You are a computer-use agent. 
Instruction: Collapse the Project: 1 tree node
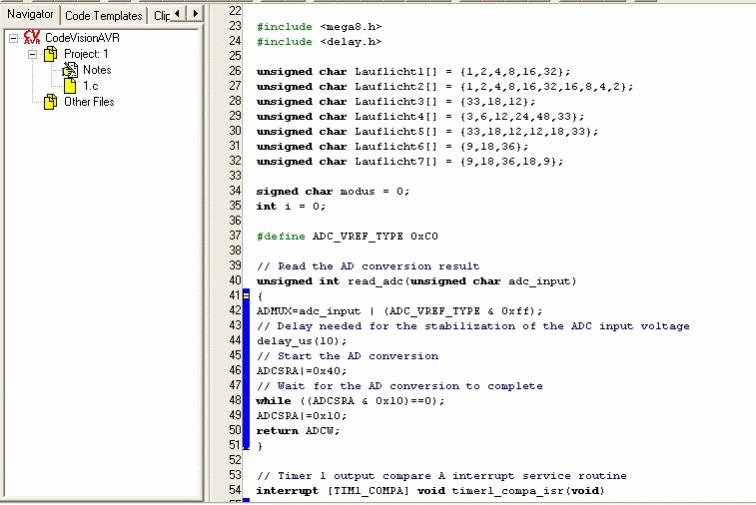click(x=32, y=54)
